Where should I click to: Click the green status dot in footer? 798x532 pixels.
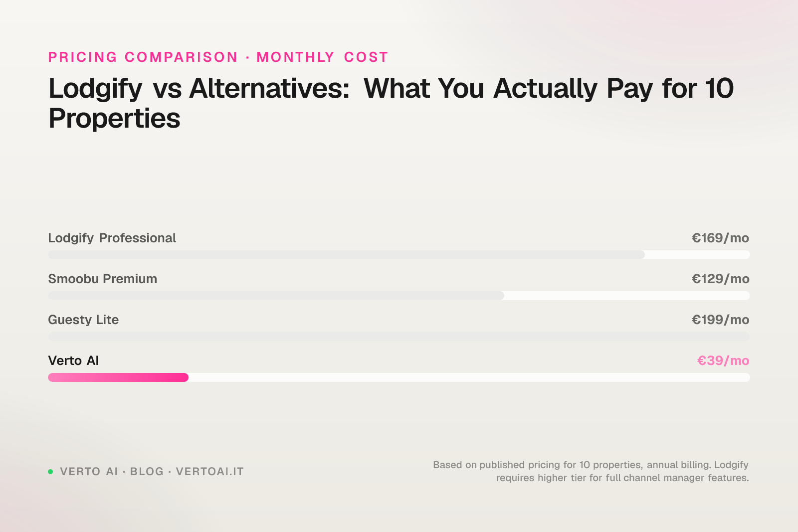coord(50,472)
